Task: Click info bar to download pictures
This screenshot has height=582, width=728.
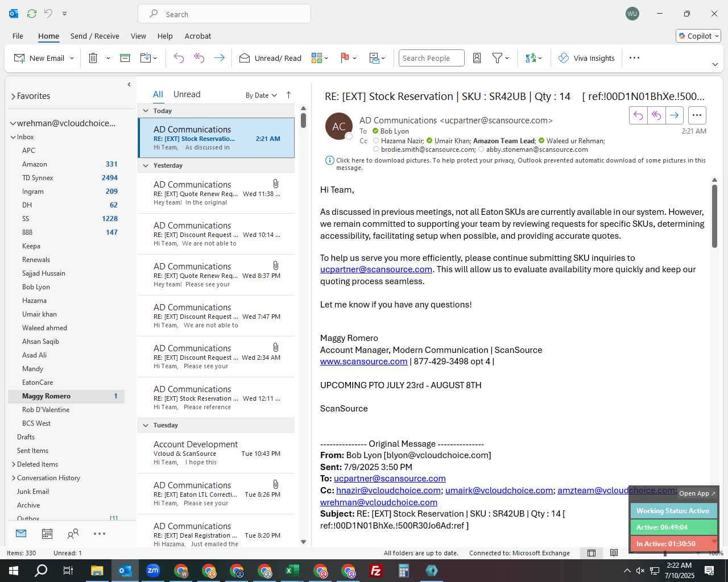Action: (x=516, y=164)
